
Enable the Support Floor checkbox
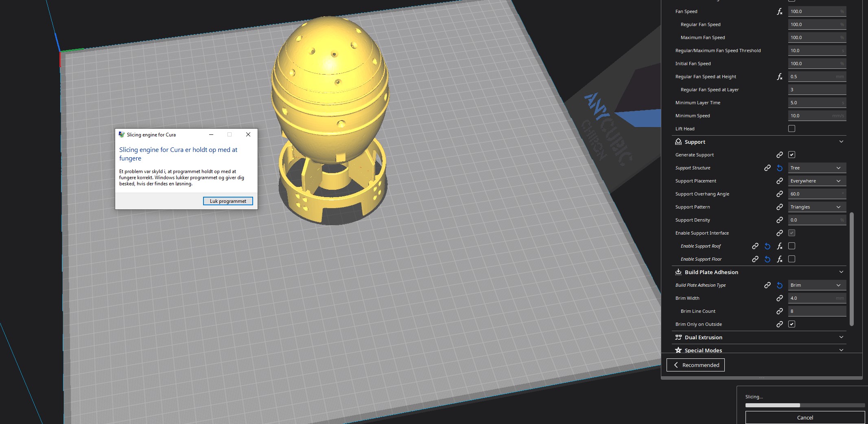point(791,259)
